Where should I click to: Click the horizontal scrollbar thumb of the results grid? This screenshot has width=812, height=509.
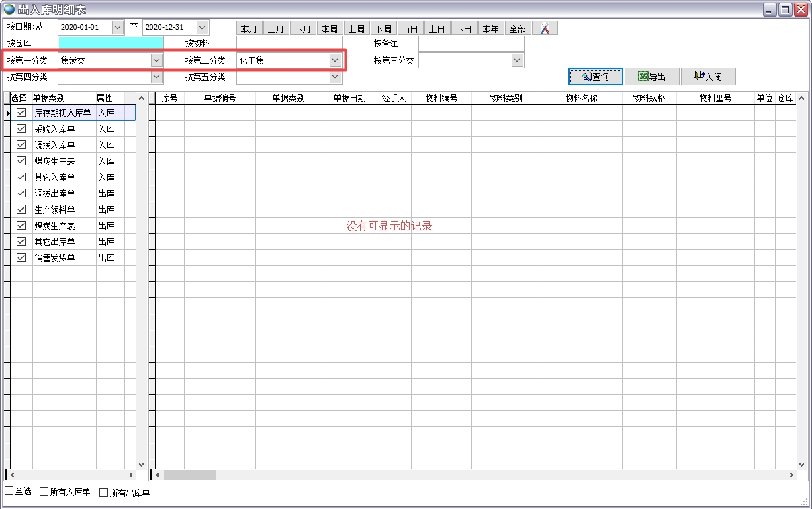pos(189,475)
